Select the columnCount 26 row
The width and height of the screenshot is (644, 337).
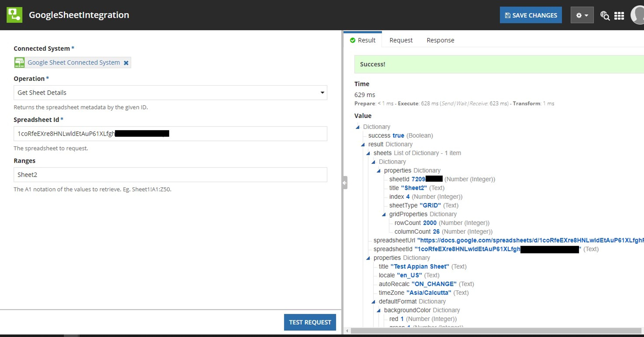click(x=443, y=232)
